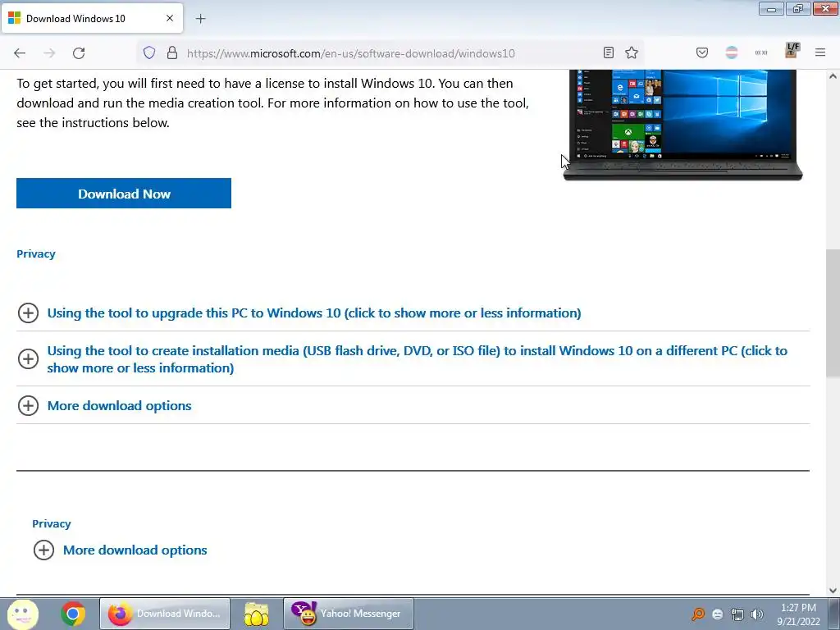This screenshot has height=630, width=840.
Task: Open a new tab with plus button
Action: pyautogui.click(x=200, y=19)
